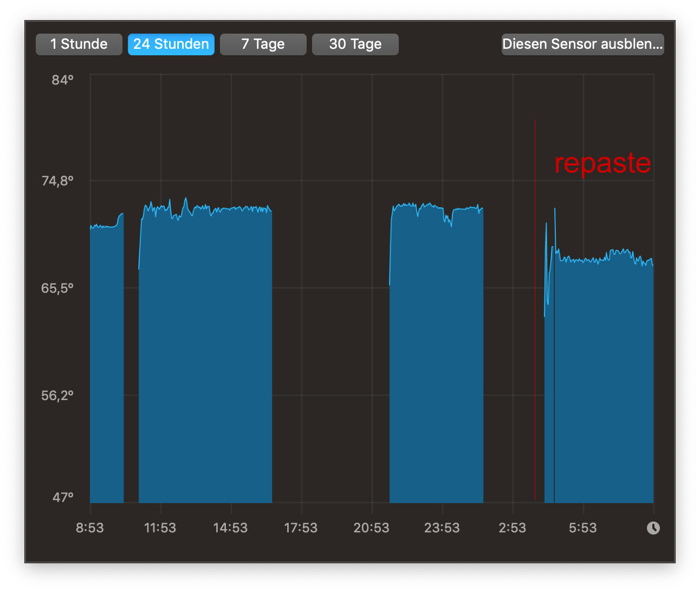This screenshot has height=592, width=700.
Task: Click the 11:53 time label
Action: [x=160, y=528]
